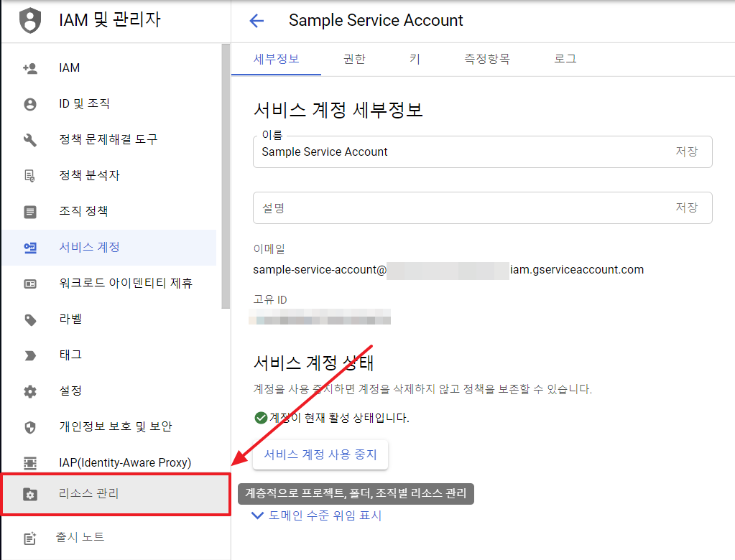735x560 pixels.
Task: Expand the 도메인 수준 위임 표시 section
Action: 316,515
